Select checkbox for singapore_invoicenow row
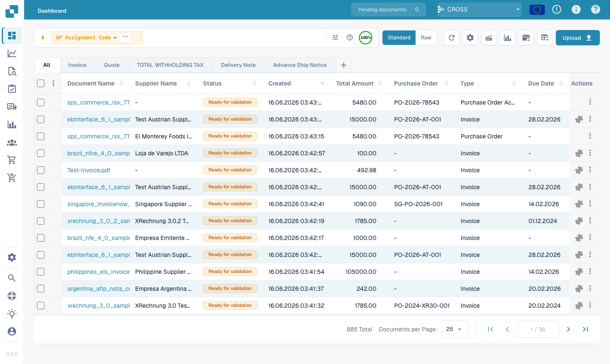The image size is (610, 364). tap(41, 204)
